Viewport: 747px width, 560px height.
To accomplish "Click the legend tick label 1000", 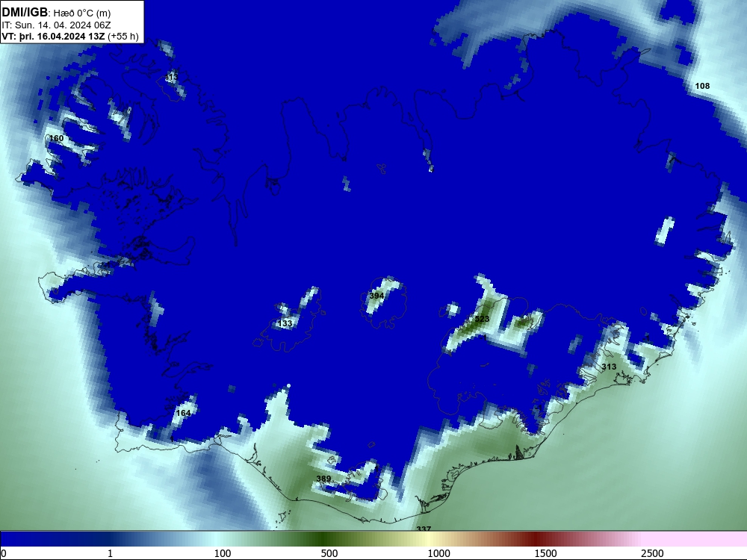I will tap(438, 553).
